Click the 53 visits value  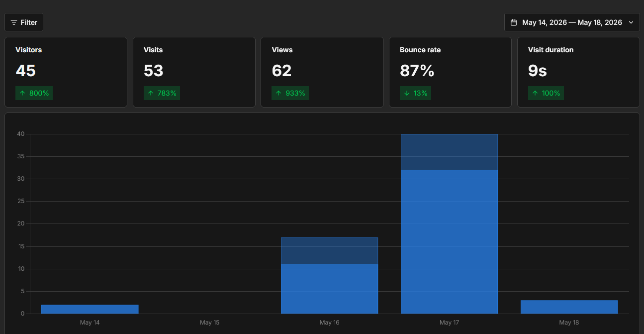[x=154, y=71]
